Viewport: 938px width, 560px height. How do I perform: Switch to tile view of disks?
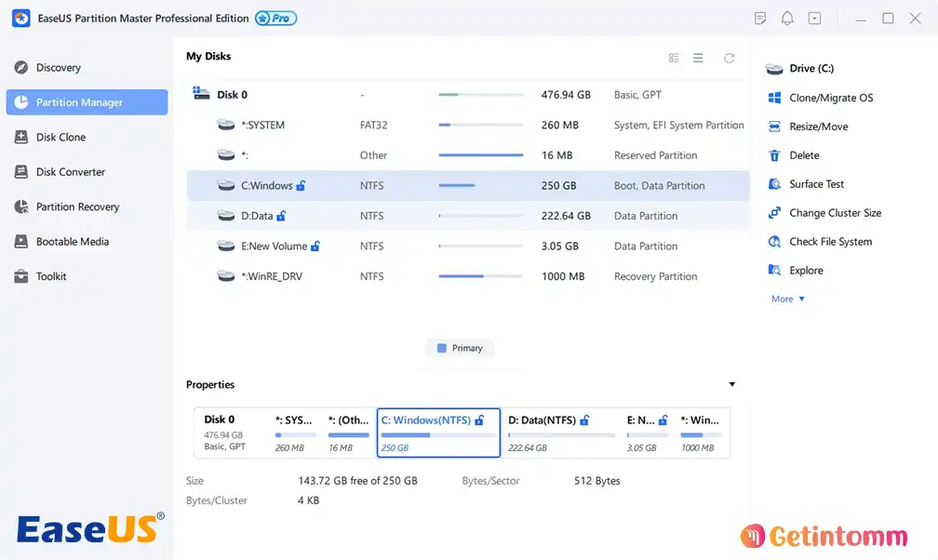coord(674,58)
